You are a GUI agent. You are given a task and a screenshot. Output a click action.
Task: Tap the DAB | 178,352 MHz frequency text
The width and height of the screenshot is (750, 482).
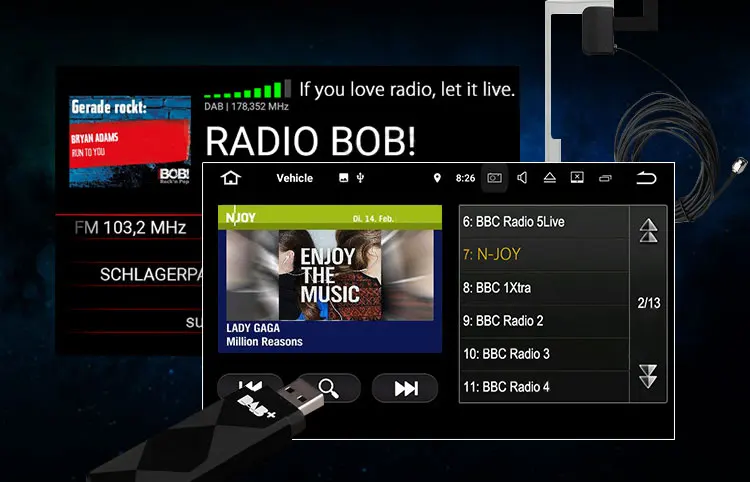coord(246,106)
